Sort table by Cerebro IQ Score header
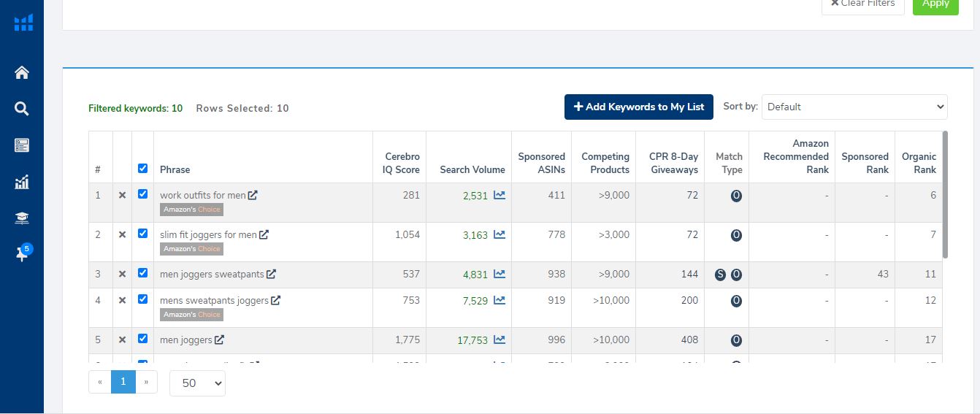This screenshot has width=980, height=414. tap(401, 163)
